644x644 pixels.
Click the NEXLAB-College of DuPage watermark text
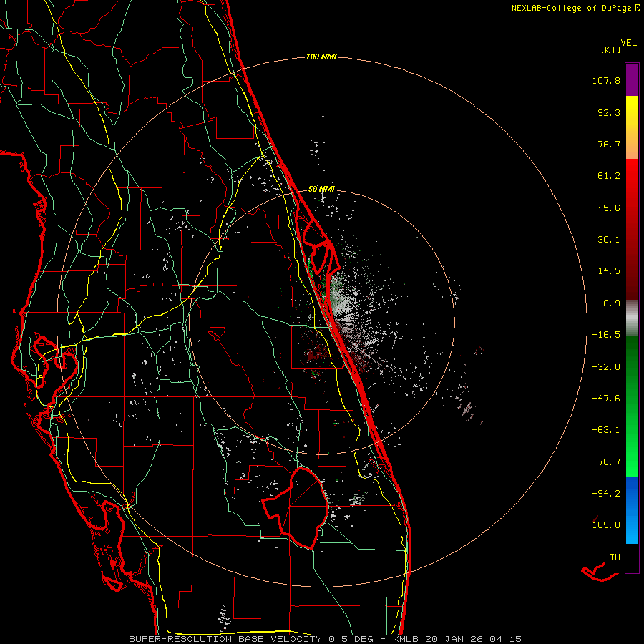tap(571, 8)
